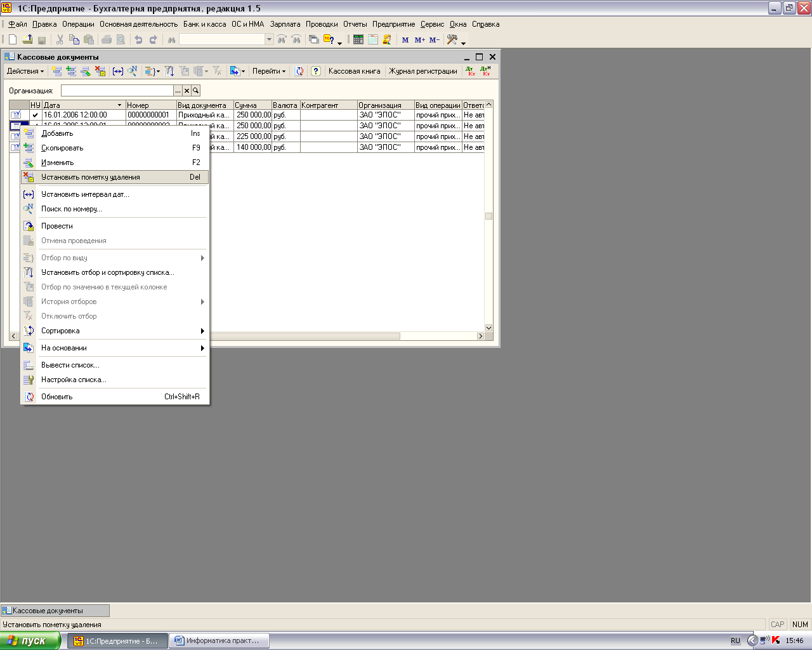Click the ДтН/Кт tax postings icon
Image resolution: width=812 pixels, height=650 pixels.
pos(485,71)
